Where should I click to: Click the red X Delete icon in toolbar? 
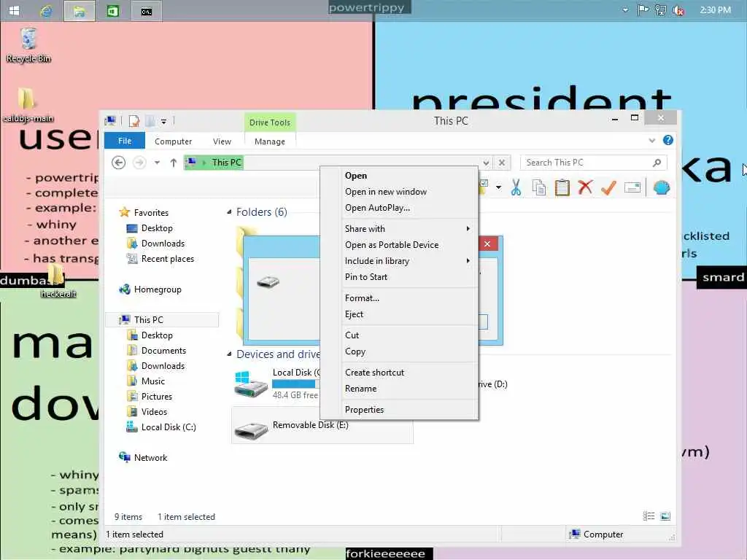585,187
